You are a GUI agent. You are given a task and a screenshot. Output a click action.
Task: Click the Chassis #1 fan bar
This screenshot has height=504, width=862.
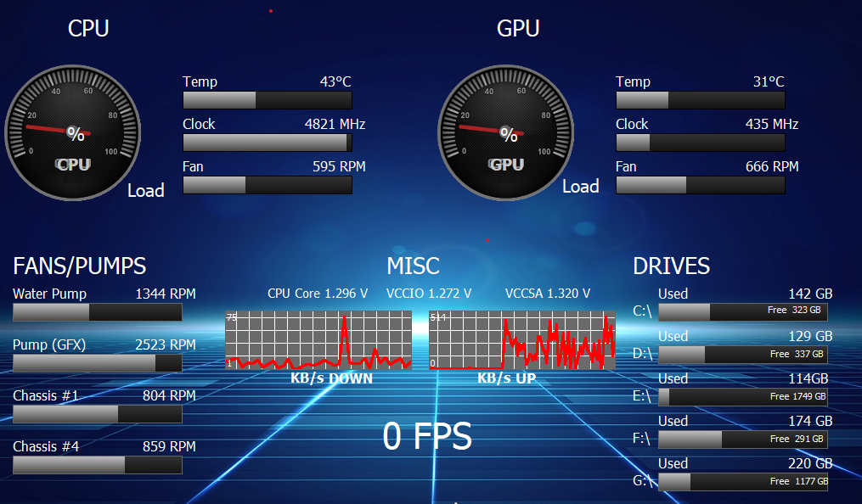coord(98,414)
